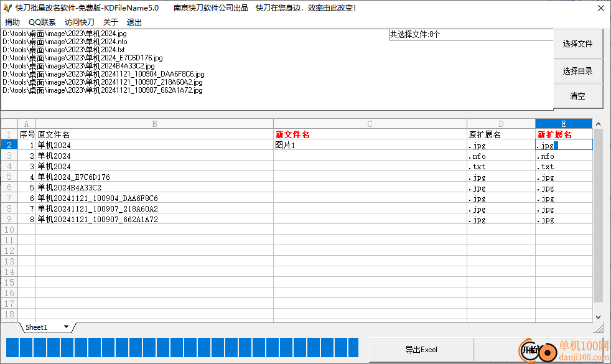The width and height of the screenshot is (611, 364).
Task: Click the 访问快刀 menu item
Action: pyautogui.click(x=80, y=22)
